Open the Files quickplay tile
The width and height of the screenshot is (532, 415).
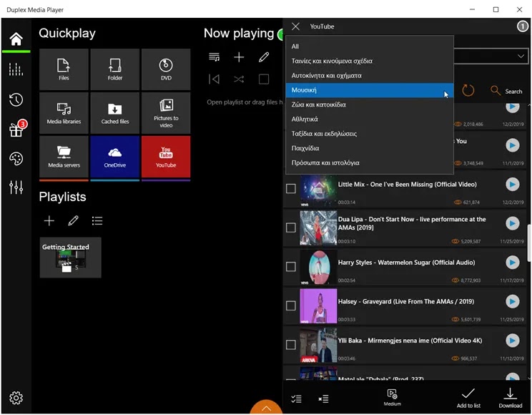(64, 69)
